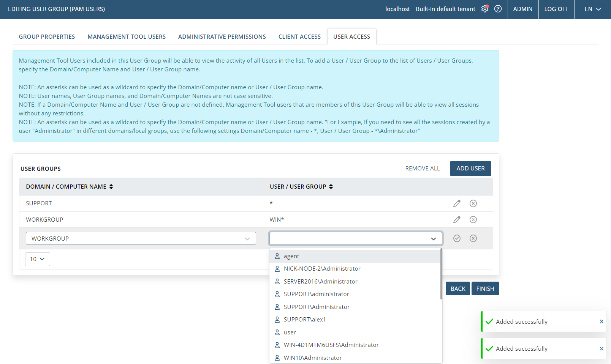Click the Remove All link
The height and width of the screenshot is (364, 611).
point(422,169)
